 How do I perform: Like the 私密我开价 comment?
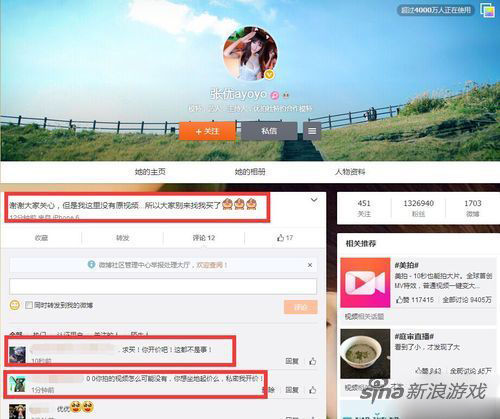[313, 390]
